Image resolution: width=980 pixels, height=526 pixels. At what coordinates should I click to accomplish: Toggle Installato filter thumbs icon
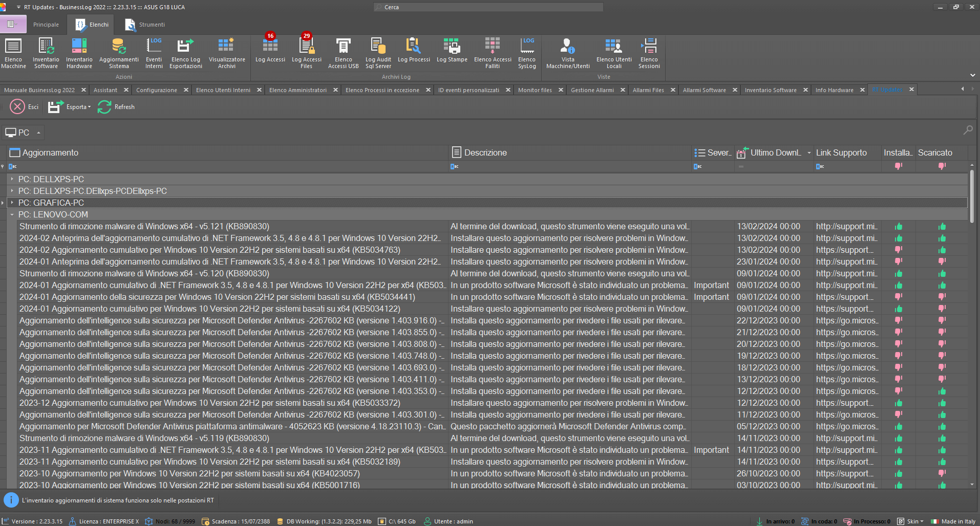tap(899, 166)
